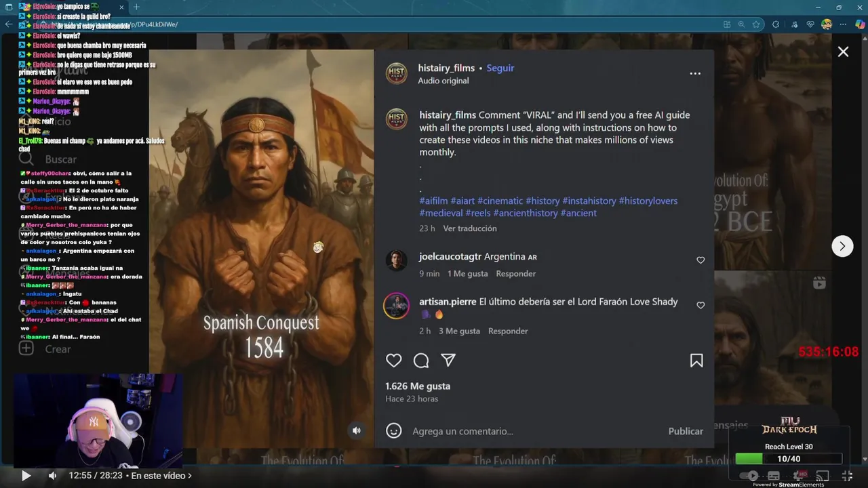Screen dimensions: 868x488
Task: Open Buscar in the Instagram sidebar
Action: [47, 159]
